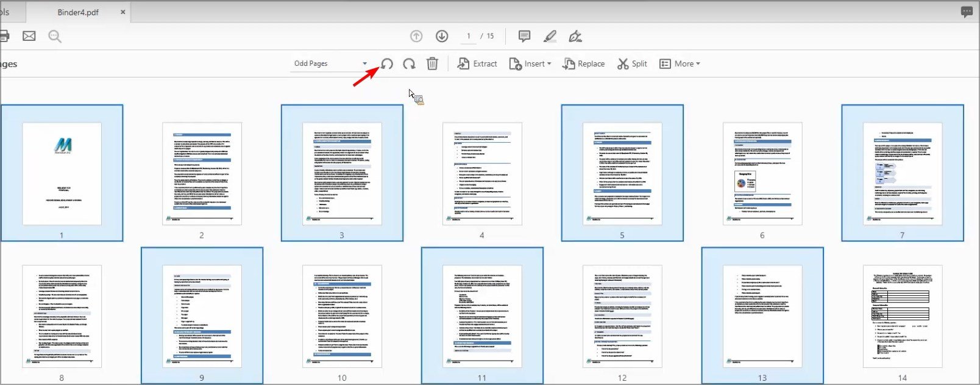The height and width of the screenshot is (385, 980).
Task: Select page 6 thumbnail
Action: coord(762,174)
